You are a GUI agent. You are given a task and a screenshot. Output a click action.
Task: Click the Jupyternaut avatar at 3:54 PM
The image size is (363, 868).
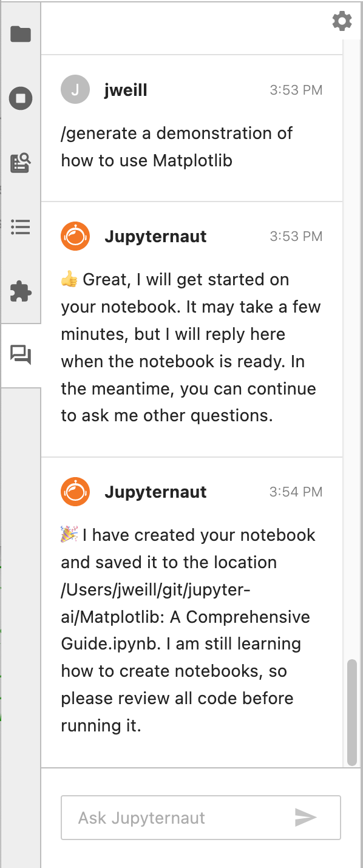pos(75,492)
